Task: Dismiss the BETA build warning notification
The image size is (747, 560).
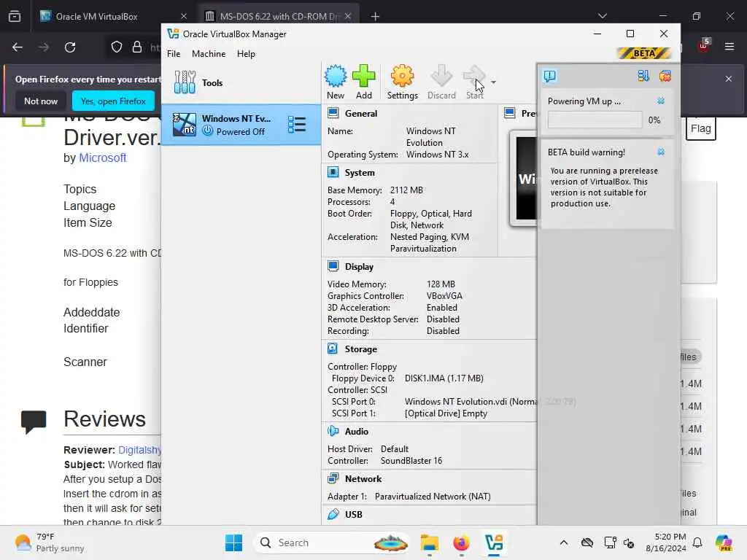Action: tap(661, 152)
